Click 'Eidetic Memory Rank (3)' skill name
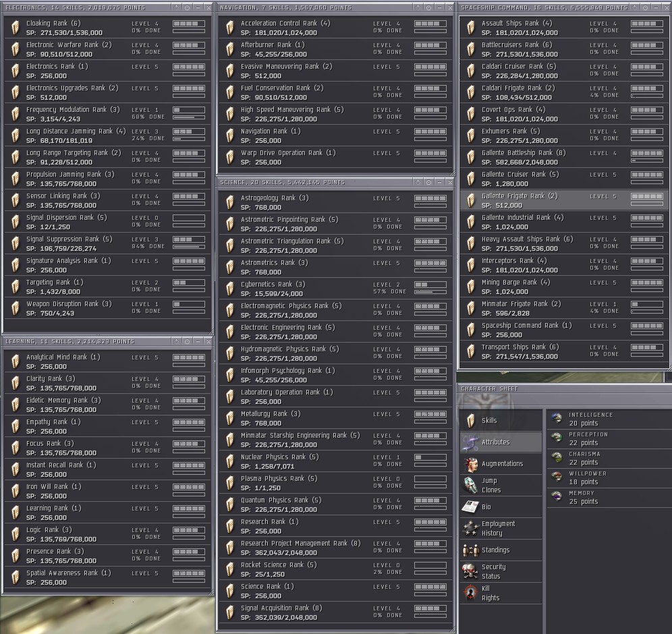The image size is (672, 634). click(x=63, y=400)
